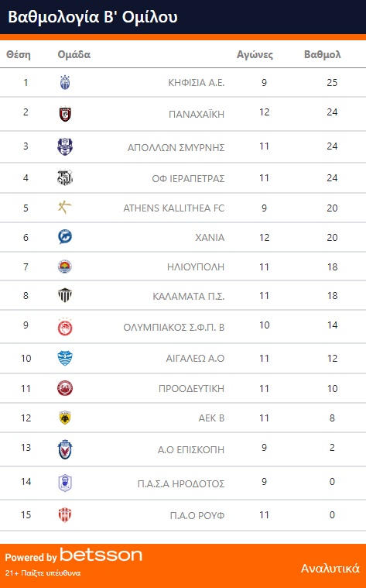Select the ΟΛΥΜΠΙΑΚΟΣ Σ.Φ.Π. Β emblem
Image resolution: width=366 pixels, height=588 pixels.
pyautogui.click(x=65, y=327)
